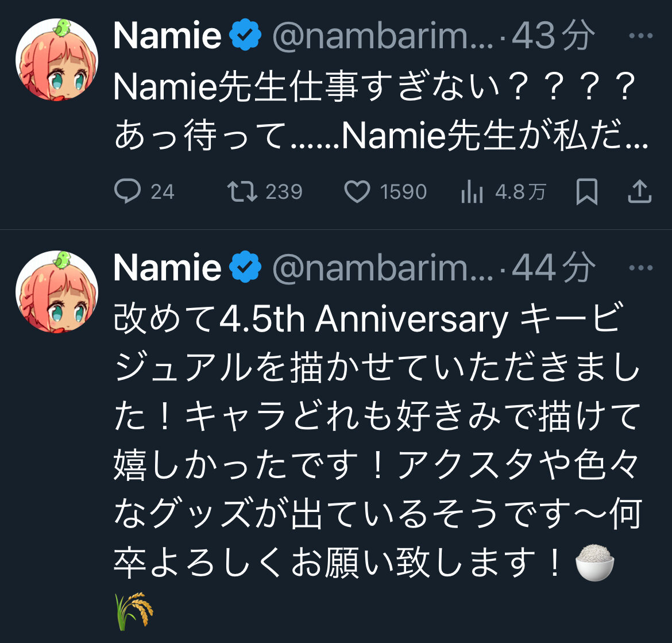Click the verified badge on the 44分 tweet
Screen dimensions: 672x643
pos(245,268)
